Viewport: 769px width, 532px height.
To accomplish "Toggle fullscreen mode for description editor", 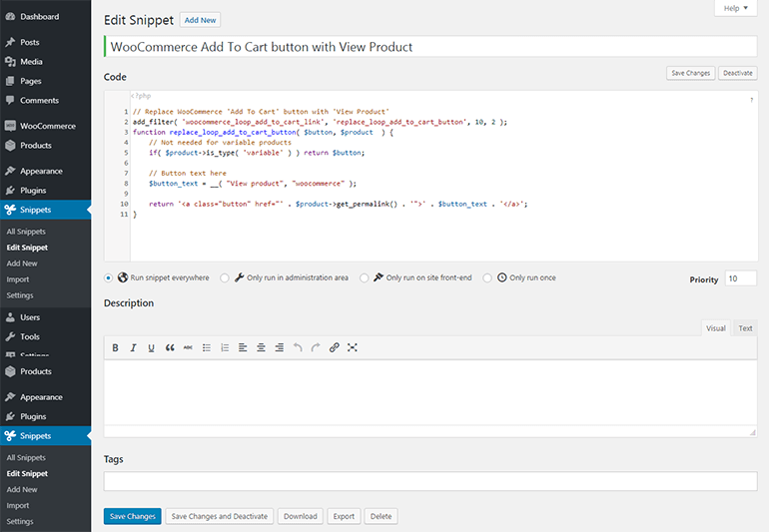I will pos(353,347).
